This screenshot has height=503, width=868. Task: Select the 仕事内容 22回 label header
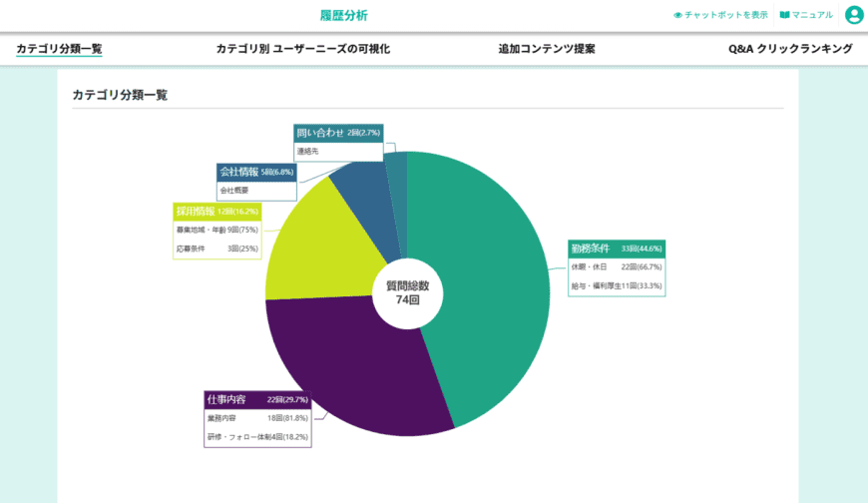pyautogui.click(x=257, y=400)
